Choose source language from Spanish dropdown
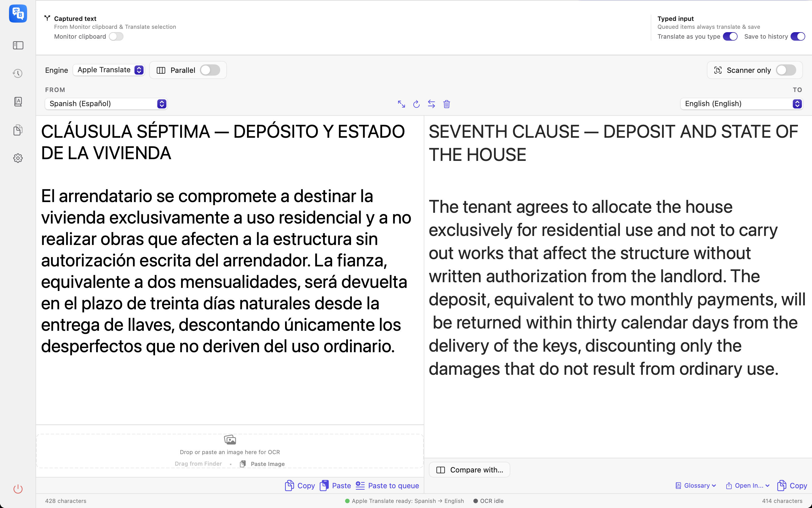Viewport: 812px width, 508px height. coord(106,104)
